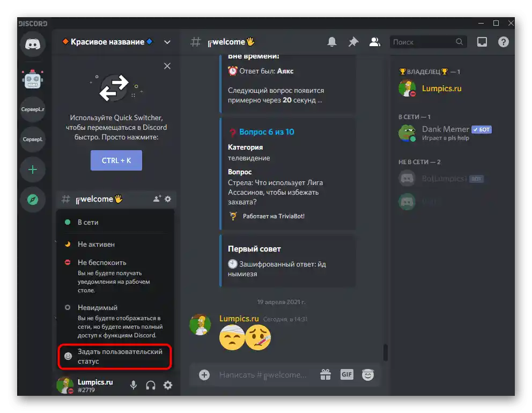This screenshot has width=532, height=413.
Task: Click Lumpics.ru message author name
Action: [239, 318]
